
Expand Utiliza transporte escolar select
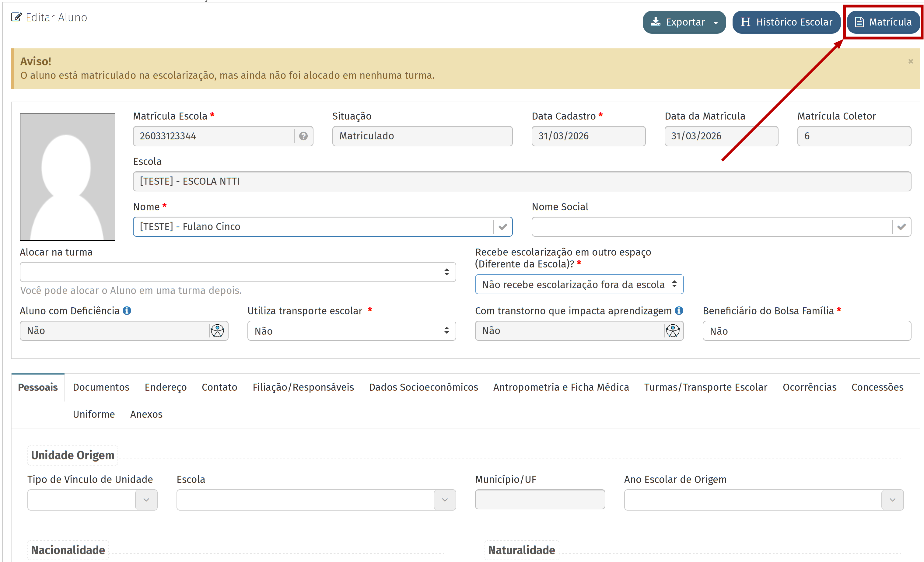pos(352,331)
